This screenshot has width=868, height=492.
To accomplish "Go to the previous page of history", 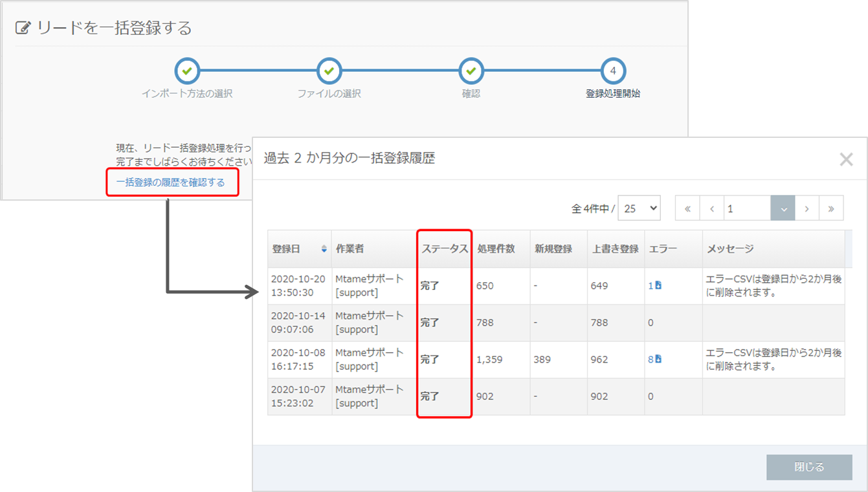I will [x=711, y=208].
